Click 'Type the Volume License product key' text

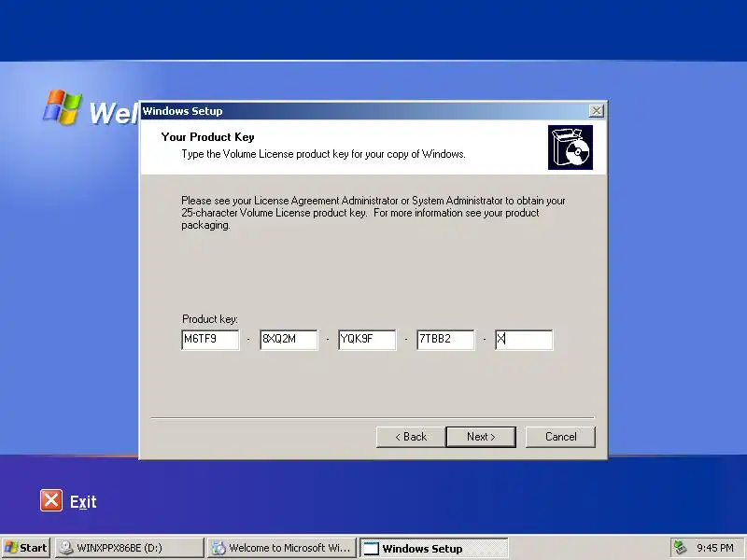(x=323, y=154)
